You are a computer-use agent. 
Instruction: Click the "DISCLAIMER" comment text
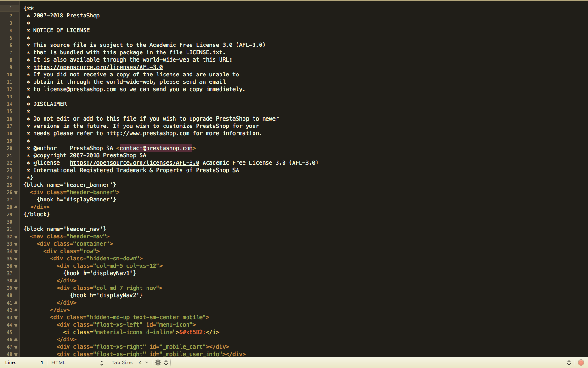[50, 104]
